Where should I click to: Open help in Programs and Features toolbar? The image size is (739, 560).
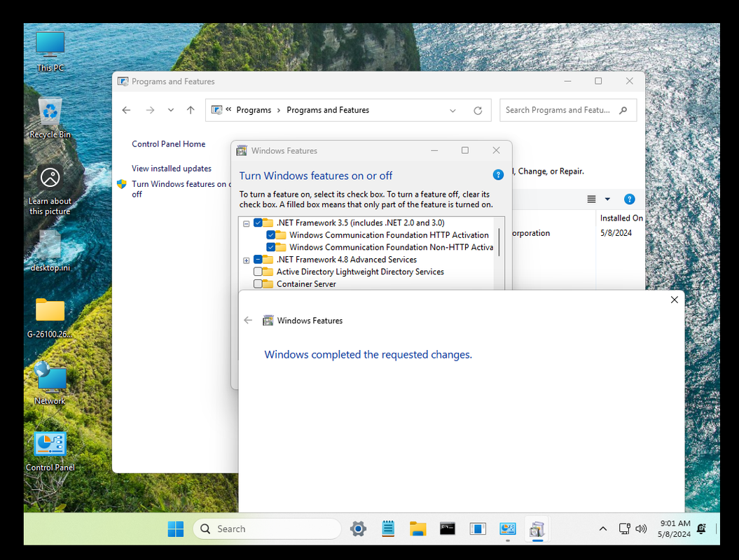(629, 199)
